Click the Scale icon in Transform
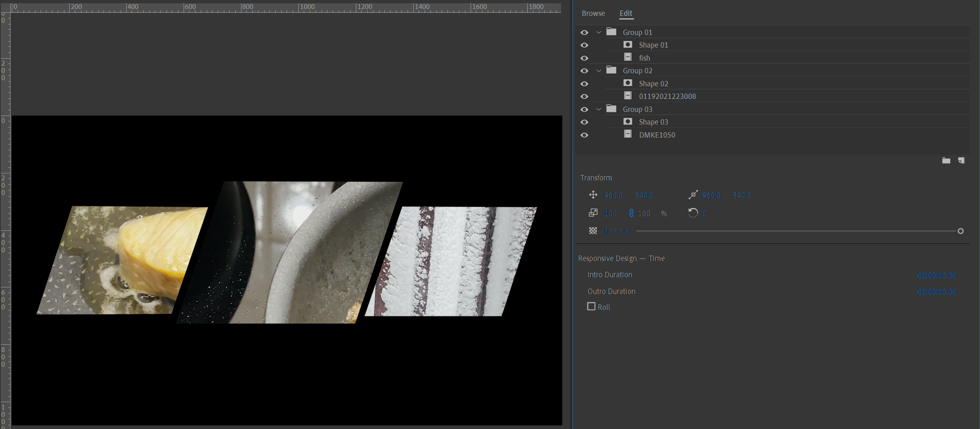980x429 pixels. [593, 213]
